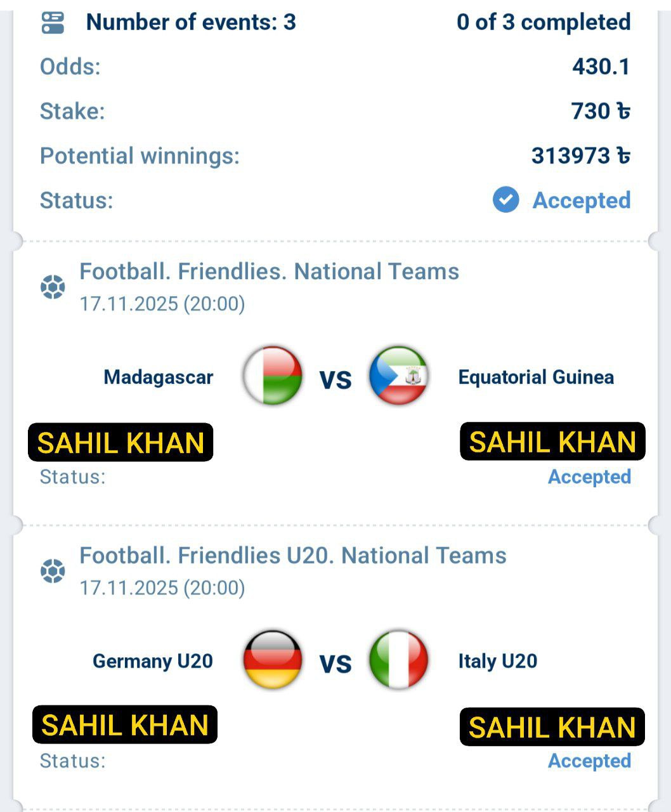Select the Germany U20 team name
Image resolution: width=671 pixels, height=812 pixels.
(x=153, y=661)
